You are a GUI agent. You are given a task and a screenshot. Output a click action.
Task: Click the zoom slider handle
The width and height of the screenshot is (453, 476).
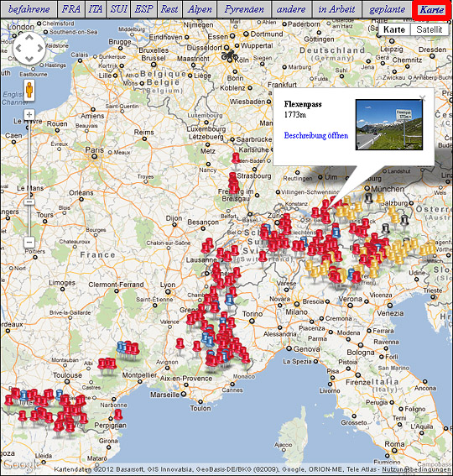tap(29, 201)
